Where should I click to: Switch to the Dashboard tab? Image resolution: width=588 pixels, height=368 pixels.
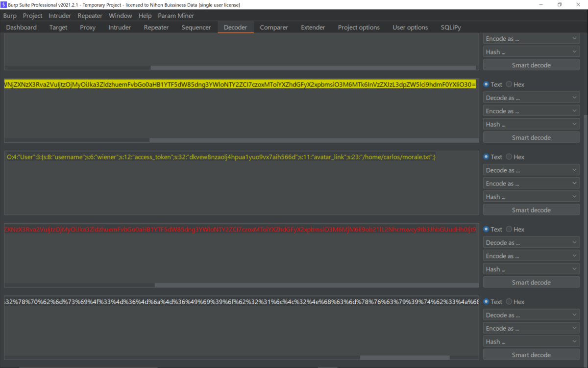pyautogui.click(x=22, y=27)
